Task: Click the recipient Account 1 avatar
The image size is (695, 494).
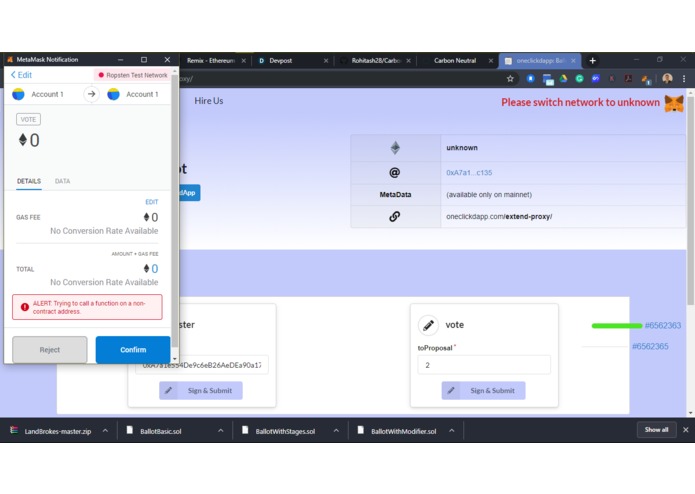Action: point(113,94)
